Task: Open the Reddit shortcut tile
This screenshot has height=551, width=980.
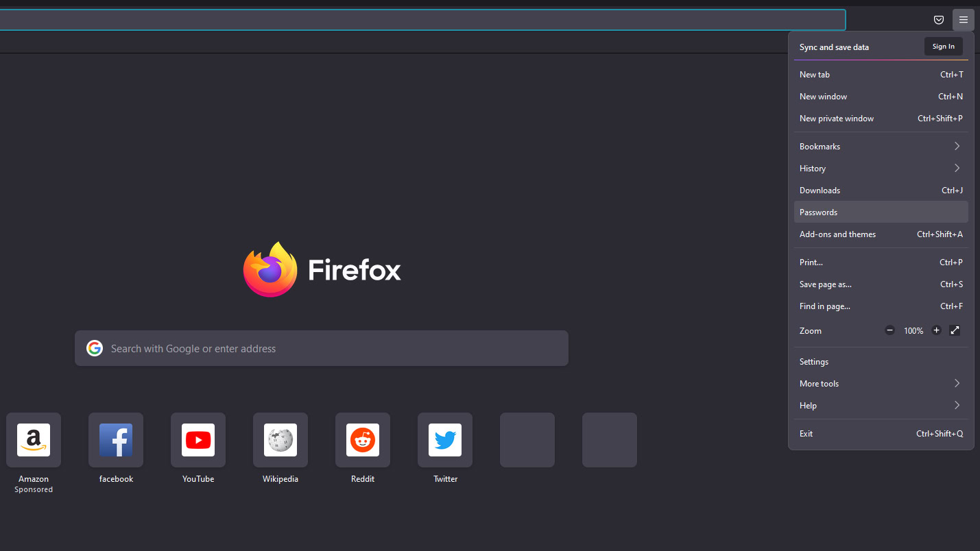Action: (x=363, y=440)
